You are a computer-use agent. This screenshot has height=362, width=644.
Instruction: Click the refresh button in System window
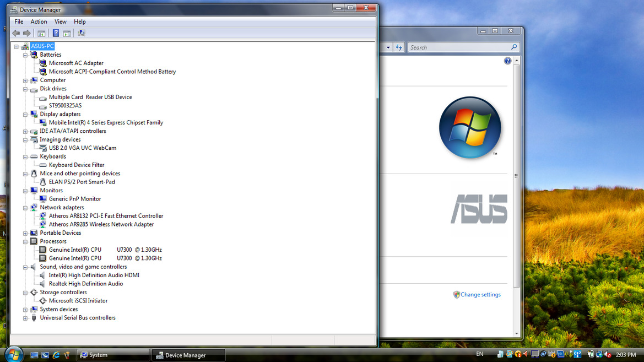tap(399, 47)
